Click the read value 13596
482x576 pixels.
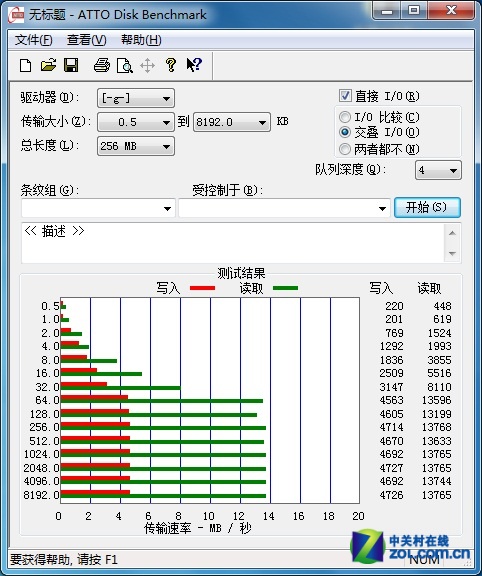436,400
